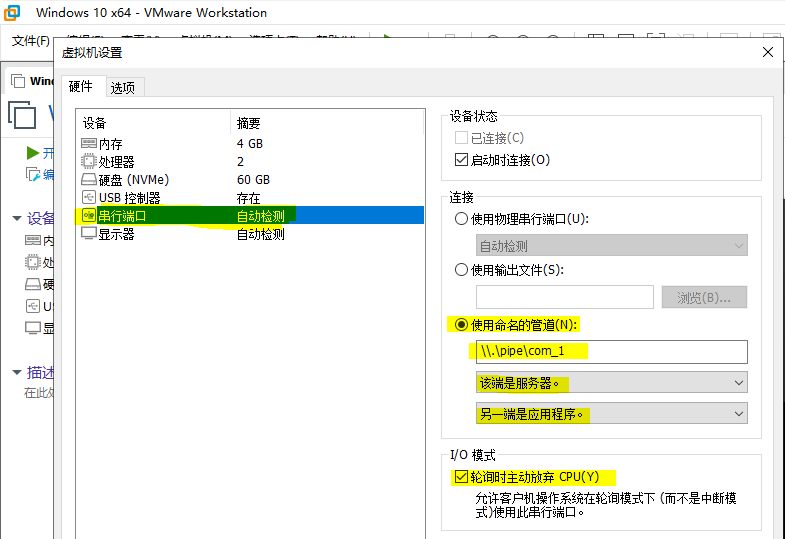Select the USB 控制器 device row
Viewport: 785px width, 539px height.
250,198
